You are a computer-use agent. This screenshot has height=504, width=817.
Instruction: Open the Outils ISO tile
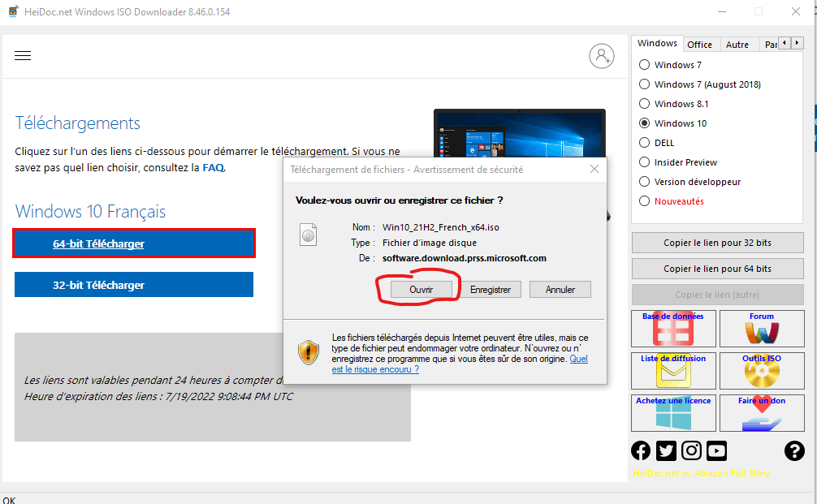pos(762,371)
